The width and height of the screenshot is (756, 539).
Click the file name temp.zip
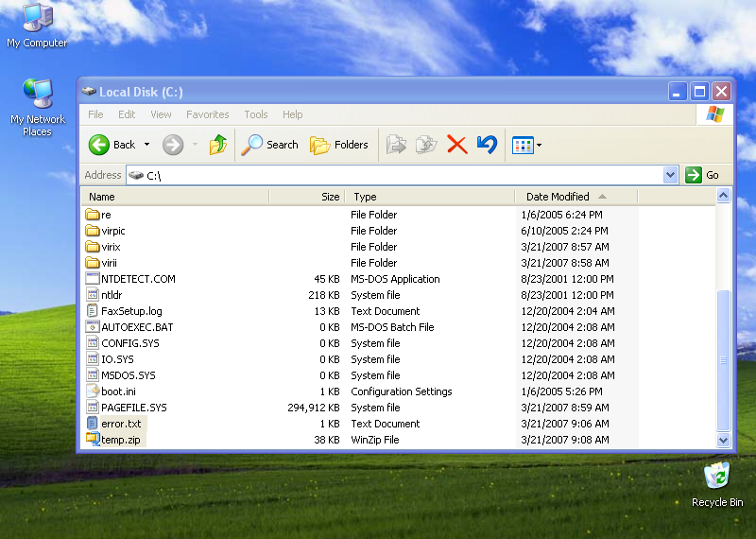pyautogui.click(x=121, y=440)
